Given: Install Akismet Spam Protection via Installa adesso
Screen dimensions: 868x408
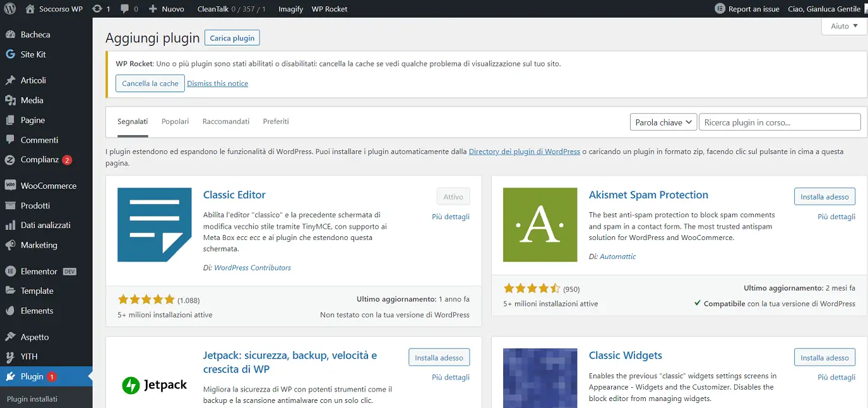Looking at the screenshot, I should click(x=824, y=196).
